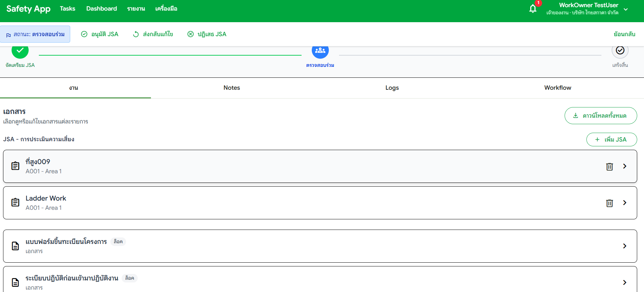The image size is (644, 292).
Task: Click ย้อนกลับ to go back
Action: coord(624,34)
